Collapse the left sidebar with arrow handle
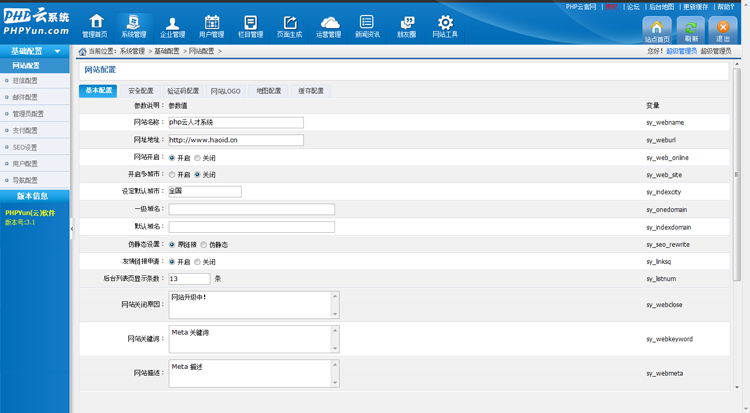Viewport: 750px width, 413px height. [x=72, y=229]
